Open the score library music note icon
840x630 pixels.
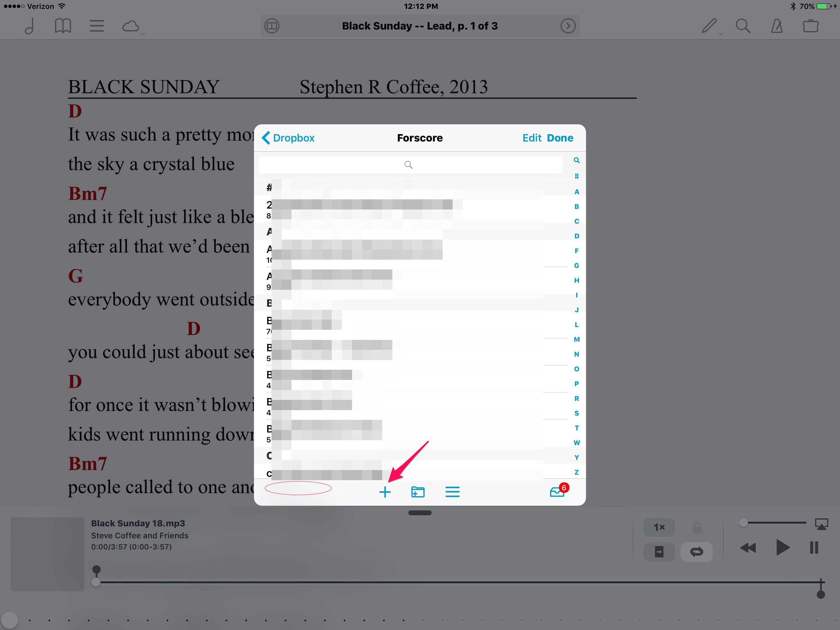pyautogui.click(x=30, y=26)
